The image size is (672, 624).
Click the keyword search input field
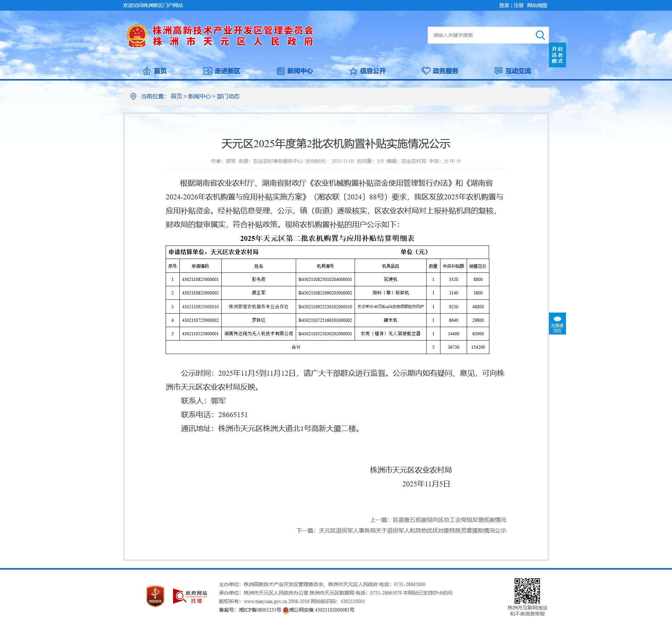point(481,35)
